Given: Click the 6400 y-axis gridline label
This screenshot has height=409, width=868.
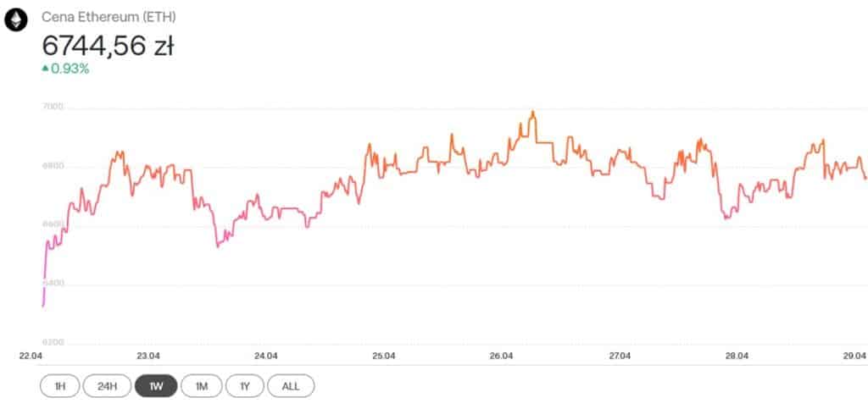Looking at the screenshot, I should [x=53, y=283].
